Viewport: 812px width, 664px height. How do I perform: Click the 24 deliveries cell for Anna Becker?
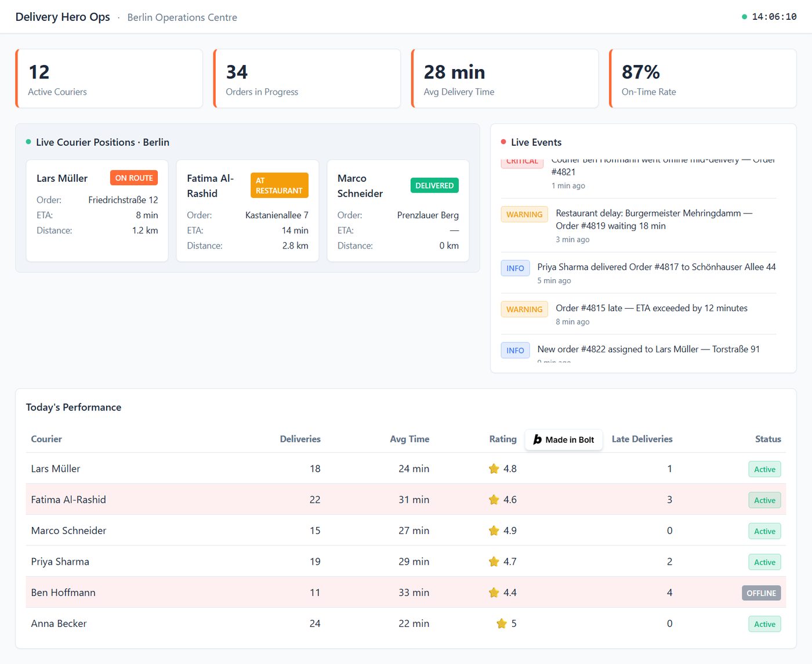tap(315, 623)
